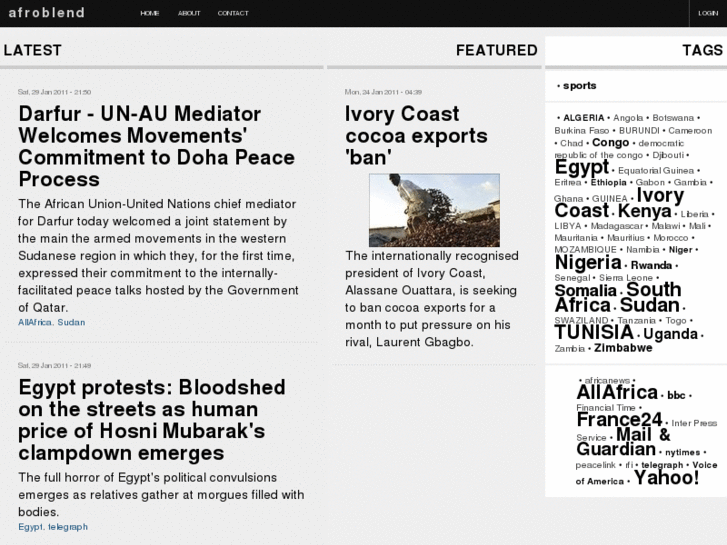Select the Senegal tag
Image resolution: width=727 pixels, height=545 pixels.
coord(572,278)
